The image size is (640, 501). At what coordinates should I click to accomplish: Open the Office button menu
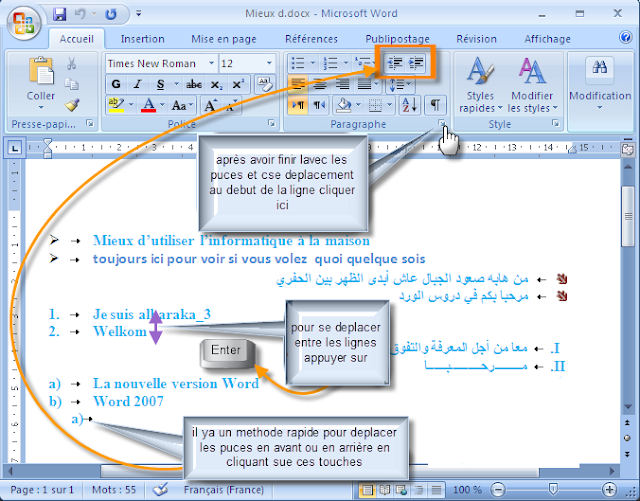point(24,23)
